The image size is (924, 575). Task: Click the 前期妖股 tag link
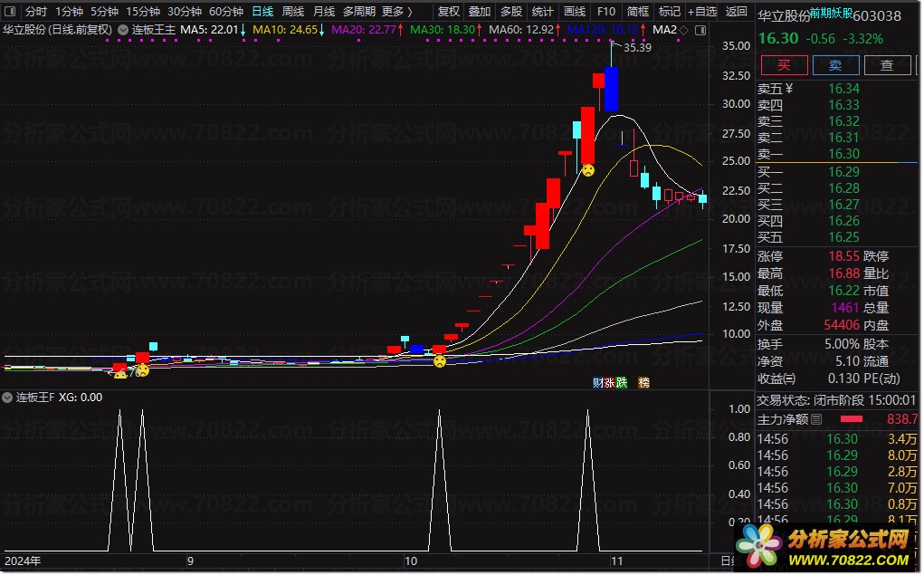831,13
